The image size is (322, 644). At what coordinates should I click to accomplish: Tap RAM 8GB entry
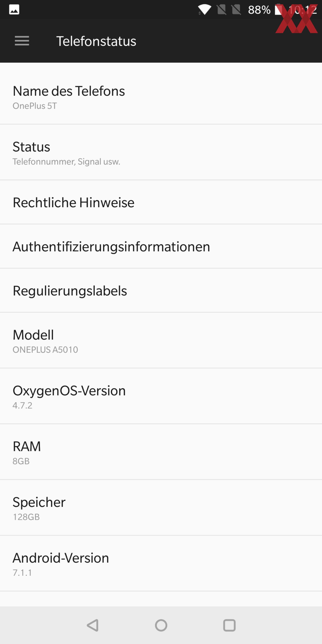[161, 452]
